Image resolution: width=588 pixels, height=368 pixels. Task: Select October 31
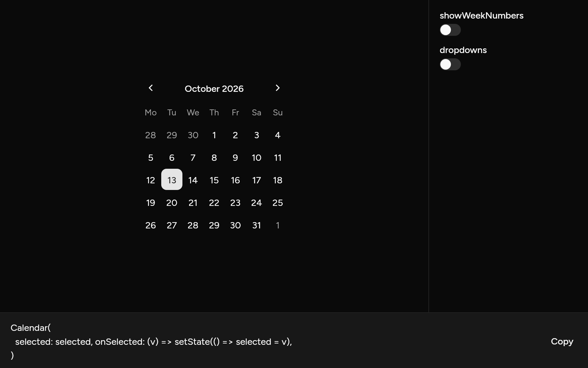tap(257, 225)
